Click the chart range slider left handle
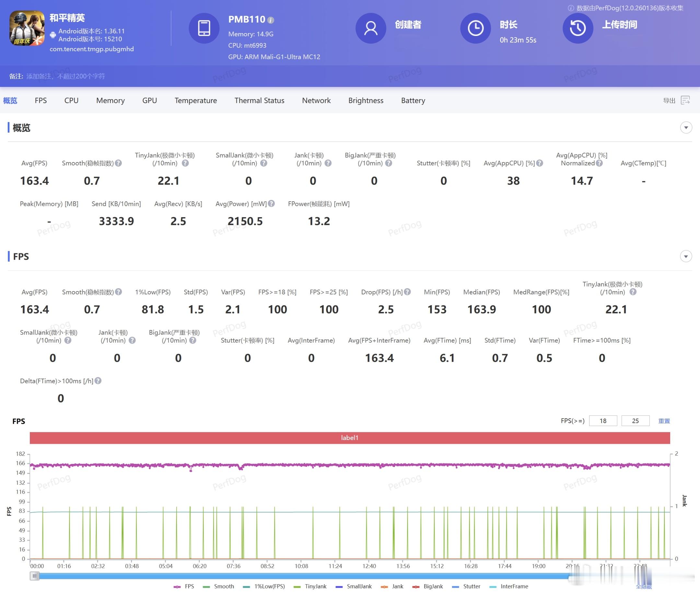This screenshot has height=592, width=700. [x=35, y=576]
